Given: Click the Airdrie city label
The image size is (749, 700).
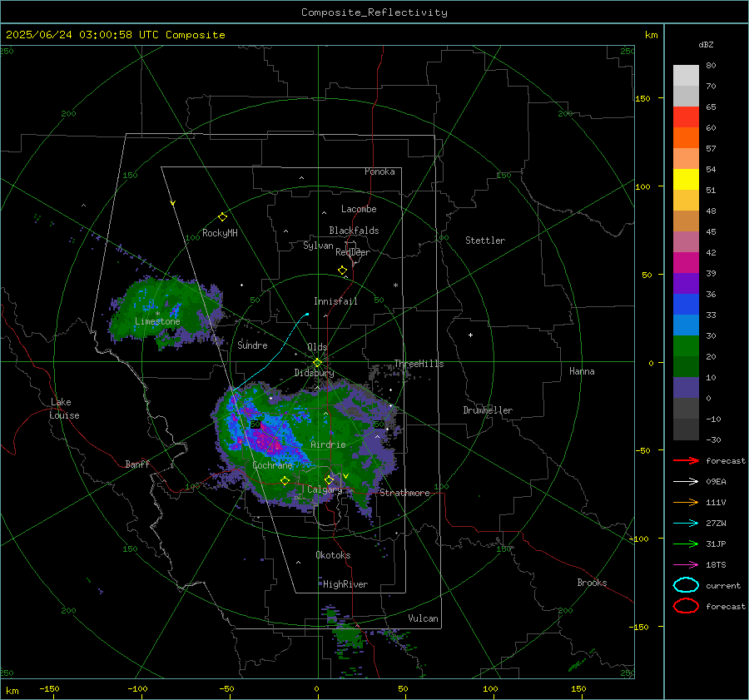Looking at the screenshot, I should point(328,444).
